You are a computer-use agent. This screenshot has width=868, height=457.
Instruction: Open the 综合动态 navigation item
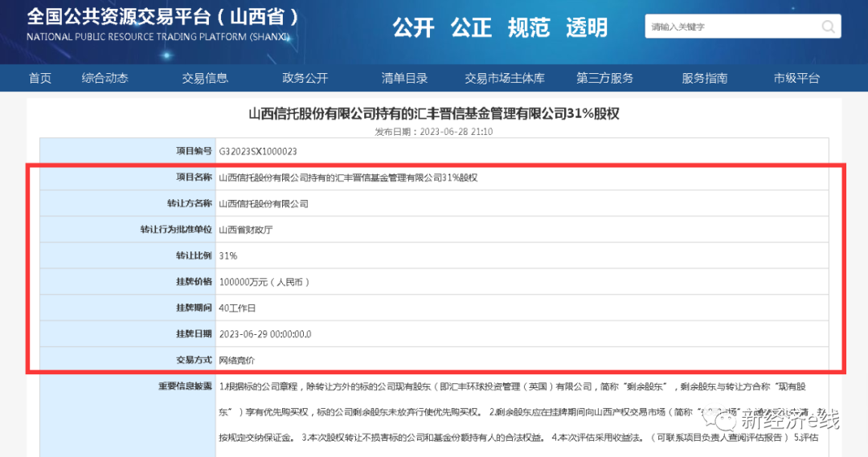pos(104,78)
